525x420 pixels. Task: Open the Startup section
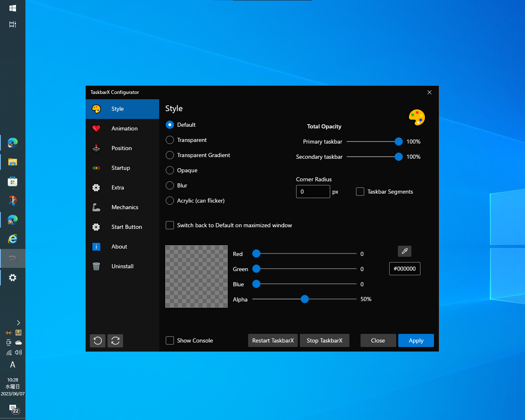(x=122, y=168)
